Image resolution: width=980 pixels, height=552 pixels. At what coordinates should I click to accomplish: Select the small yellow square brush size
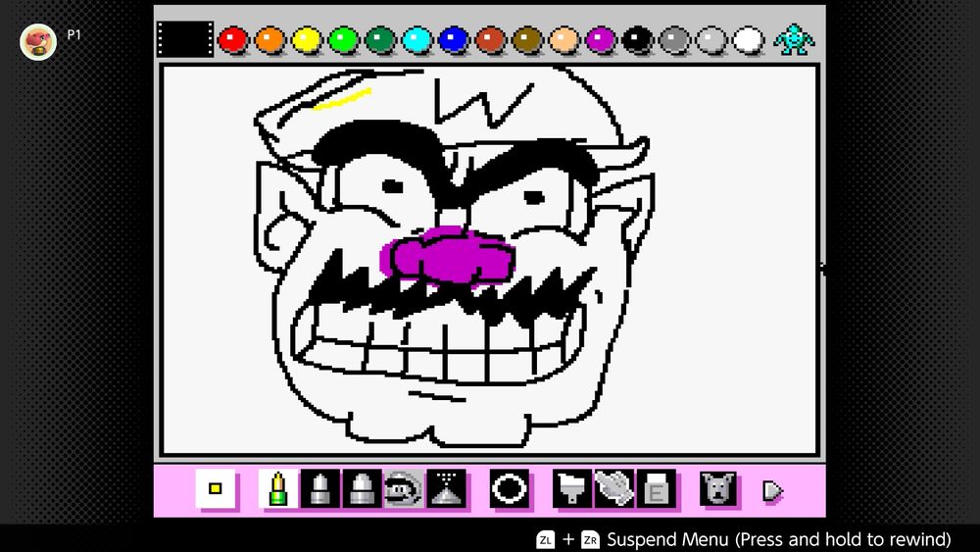tap(216, 489)
